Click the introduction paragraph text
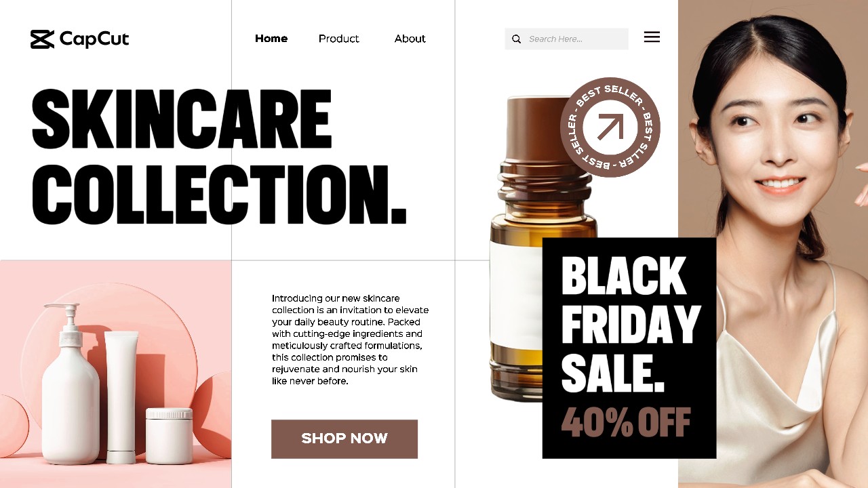 pos(350,340)
